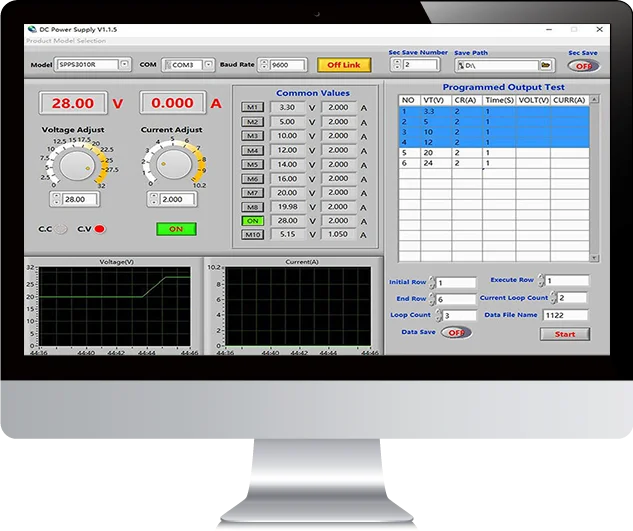Select the M10 preset button
The height and width of the screenshot is (531, 633).
point(252,235)
